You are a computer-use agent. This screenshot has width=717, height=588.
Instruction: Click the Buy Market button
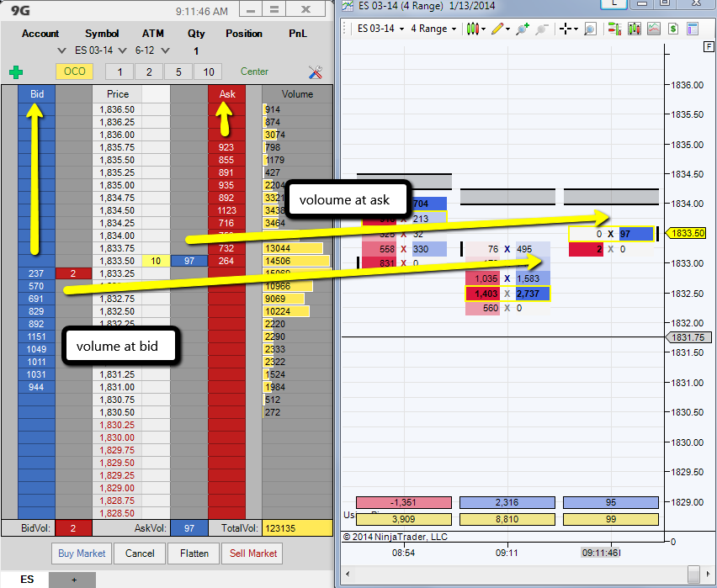(x=82, y=554)
